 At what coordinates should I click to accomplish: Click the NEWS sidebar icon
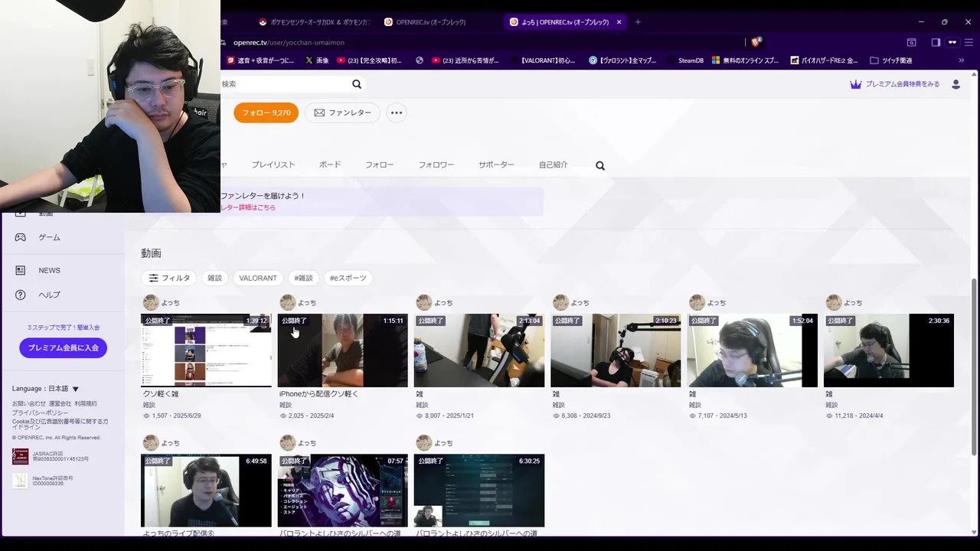[21, 270]
